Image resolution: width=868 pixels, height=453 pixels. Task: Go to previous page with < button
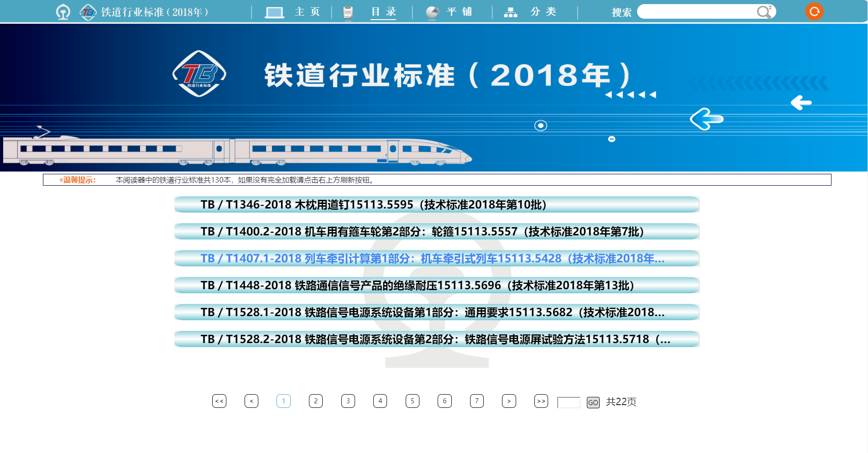pos(251,401)
